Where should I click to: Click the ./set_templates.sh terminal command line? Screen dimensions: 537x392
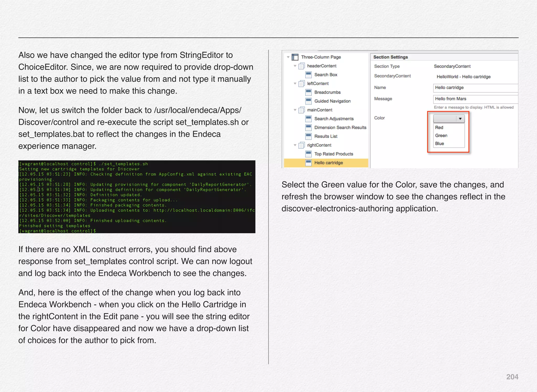click(x=83, y=164)
